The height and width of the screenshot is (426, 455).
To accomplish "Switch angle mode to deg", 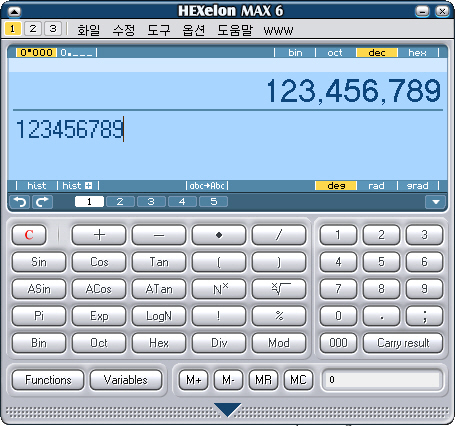I will pyautogui.click(x=336, y=186).
